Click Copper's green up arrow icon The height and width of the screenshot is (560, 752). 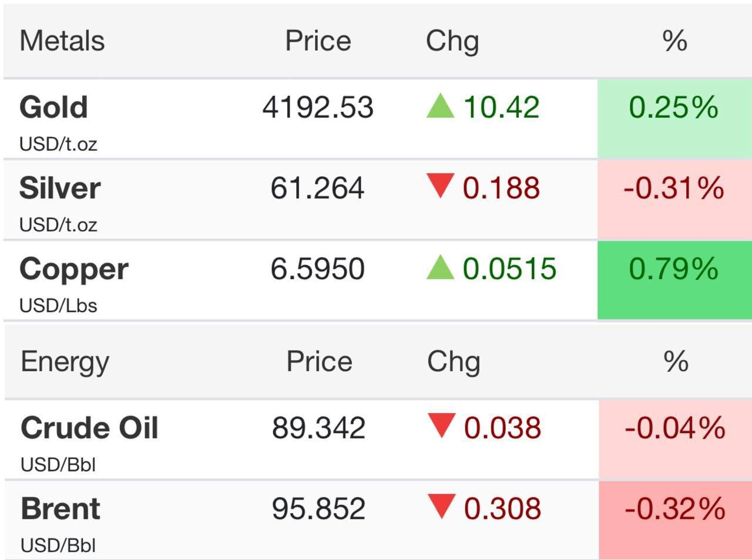(440, 267)
